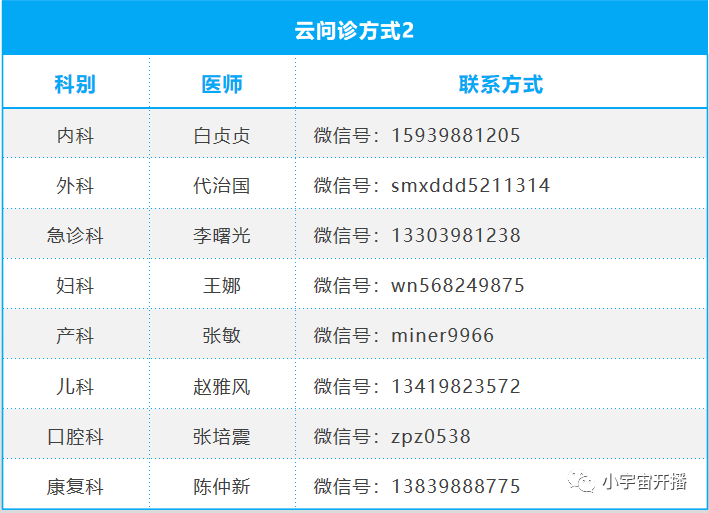Select doctor name 白贞贞
This screenshot has height=513, width=709.
pos(222,136)
